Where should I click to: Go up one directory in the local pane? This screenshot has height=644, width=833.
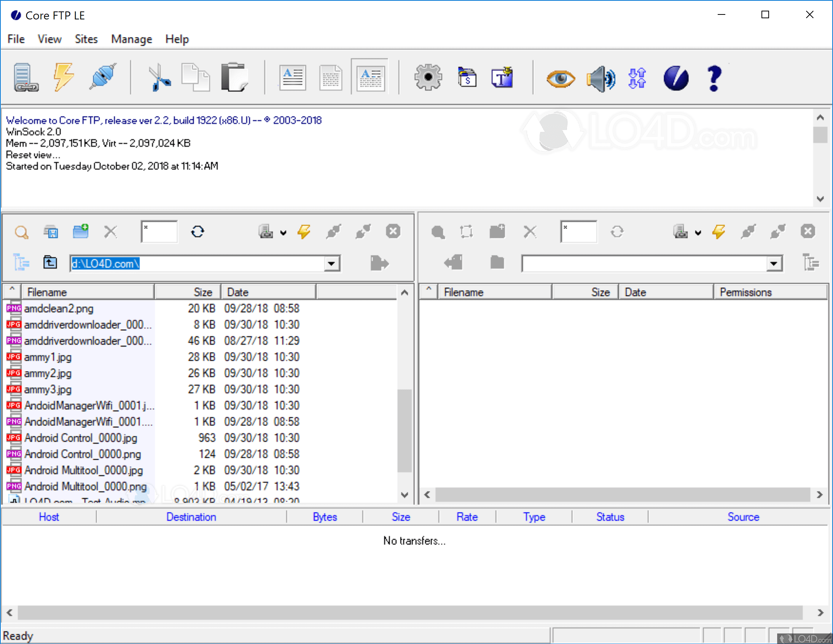(x=50, y=263)
